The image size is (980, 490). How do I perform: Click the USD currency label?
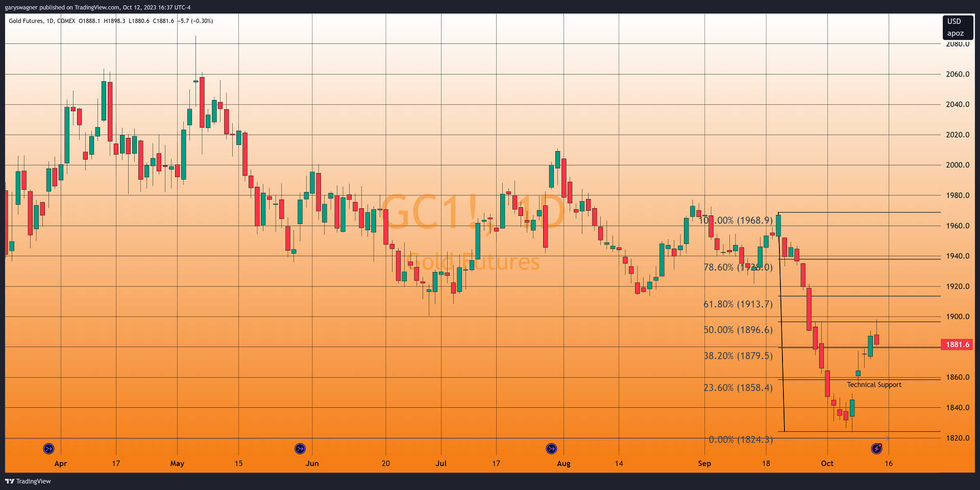click(954, 21)
